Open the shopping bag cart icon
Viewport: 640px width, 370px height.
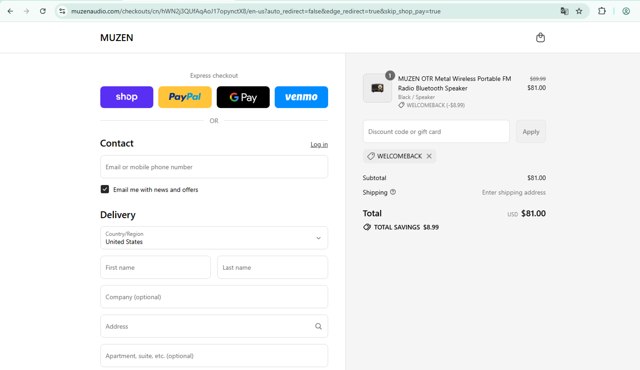point(540,38)
